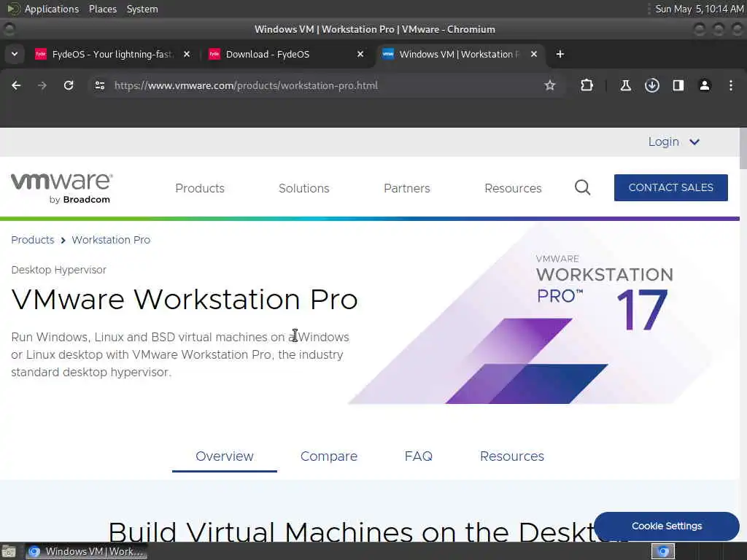Show downloads via the download icon

(651, 85)
